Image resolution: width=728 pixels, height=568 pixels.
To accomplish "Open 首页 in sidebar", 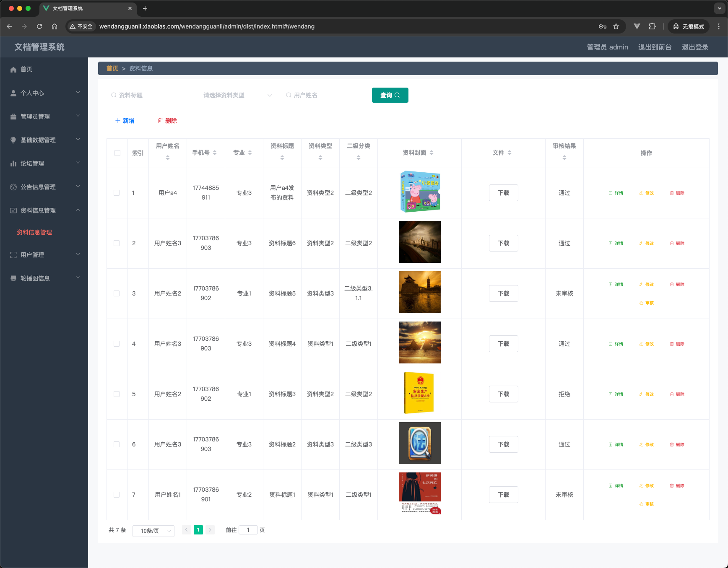I will click(x=44, y=70).
